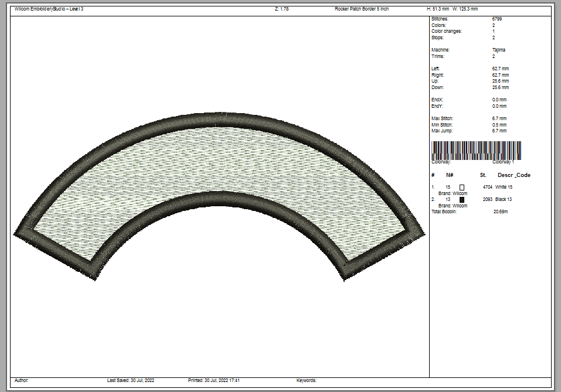Click the 'Rocker Patch Border 5 Inch' title

click(362, 9)
